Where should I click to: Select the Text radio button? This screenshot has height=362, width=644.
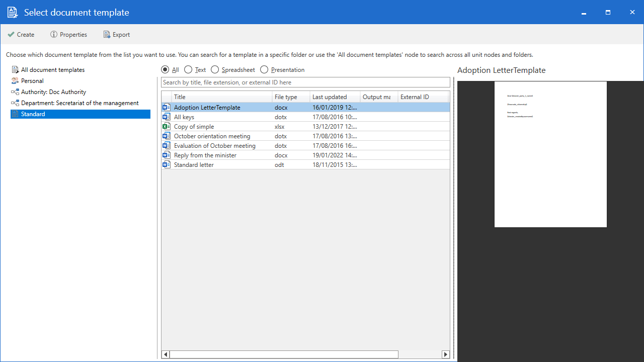pyautogui.click(x=188, y=70)
